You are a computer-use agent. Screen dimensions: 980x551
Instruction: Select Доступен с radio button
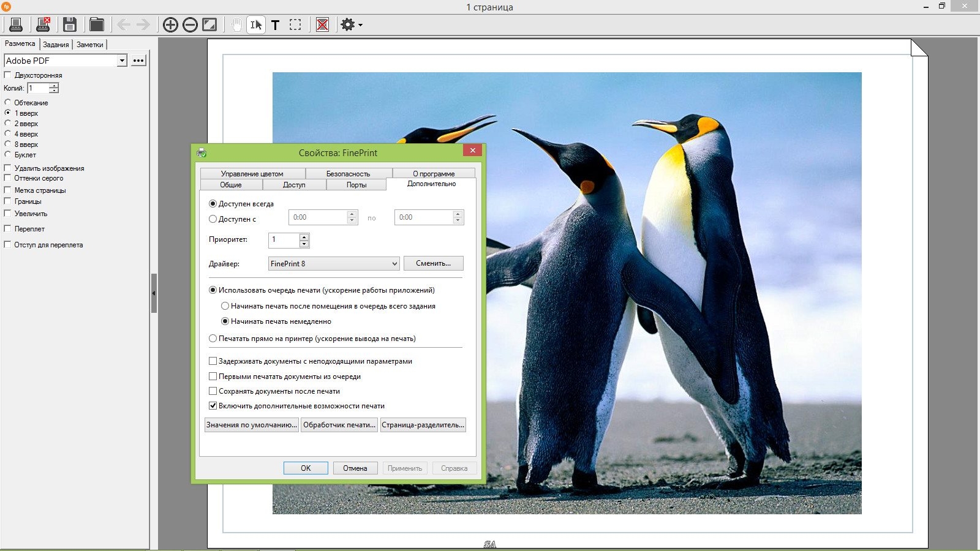(x=213, y=219)
